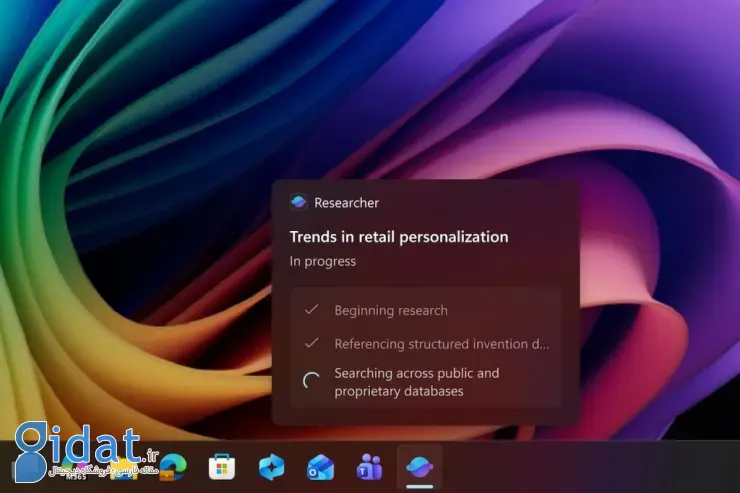Select the Beginning research step
This screenshot has width=740, height=493.
tap(391, 310)
